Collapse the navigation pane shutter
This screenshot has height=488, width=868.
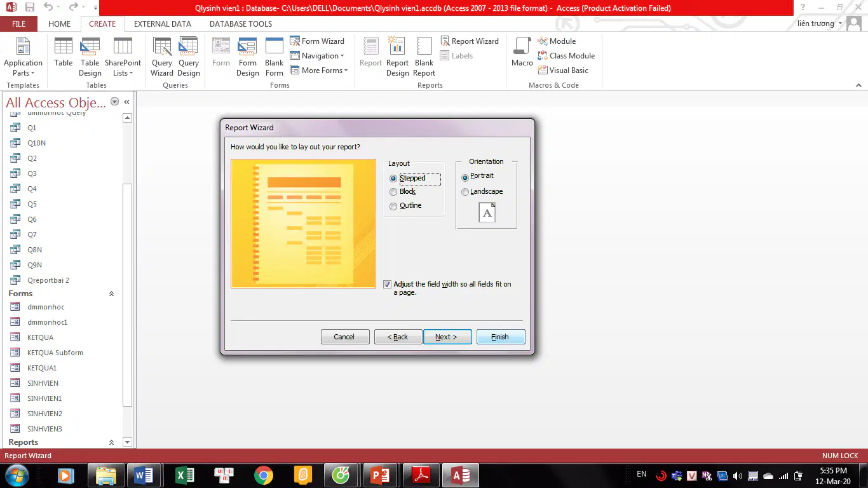point(126,102)
